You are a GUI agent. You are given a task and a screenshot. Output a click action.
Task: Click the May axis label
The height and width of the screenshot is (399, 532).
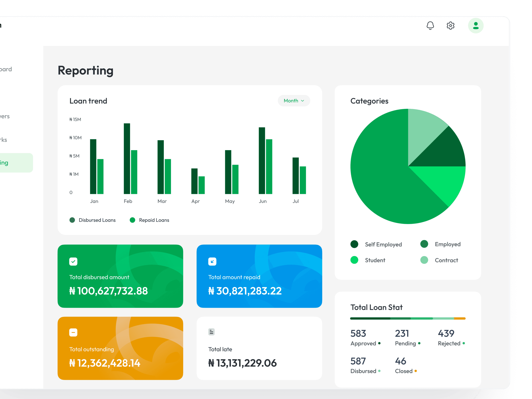tap(230, 201)
